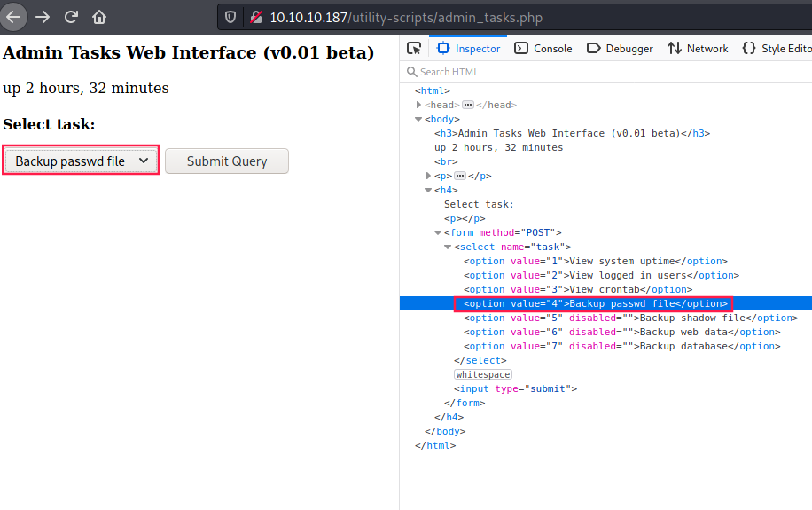Click the forward navigation arrow
Screen dimensions: 812x510
click(43, 17)
